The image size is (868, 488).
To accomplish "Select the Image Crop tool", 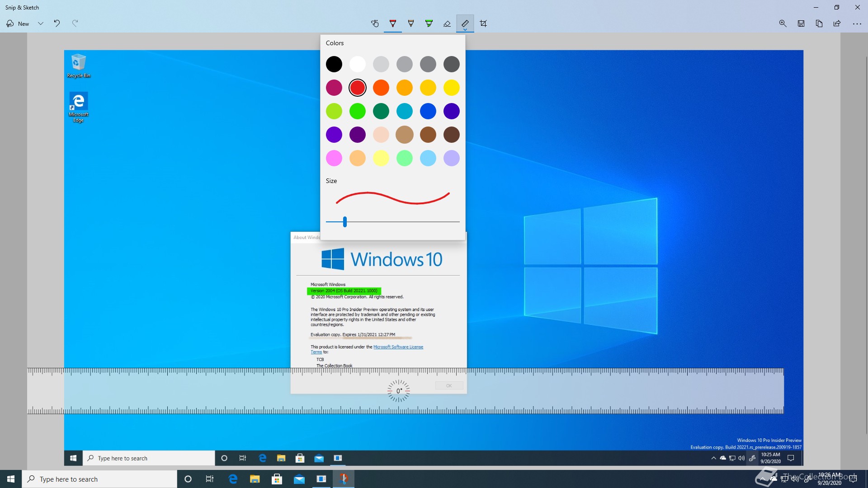I will (483, 23).
